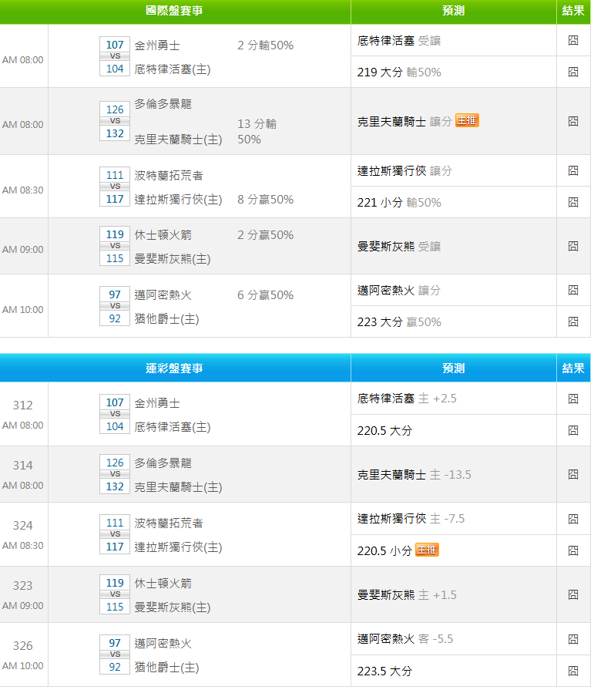Click score 97 in the 國際盤 table

[x=115, y=294]
